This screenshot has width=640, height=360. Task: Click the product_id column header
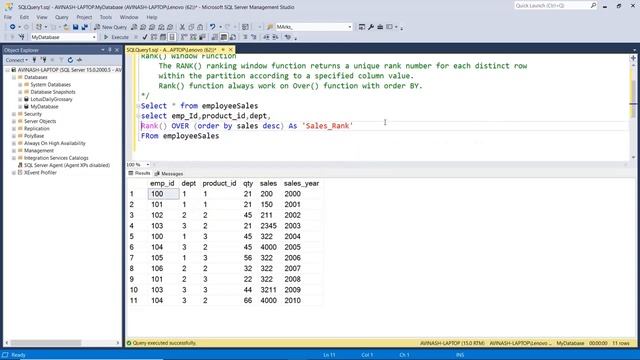pyautogui.click(x=219, y=184)
